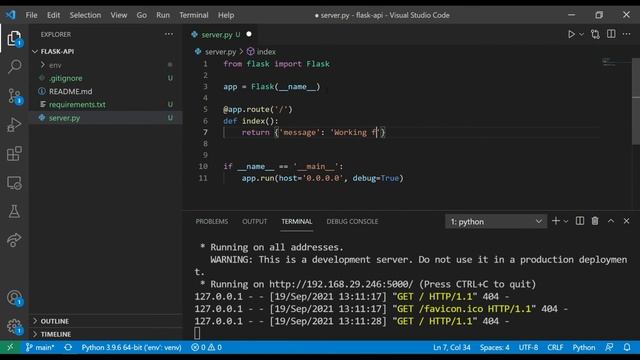Open the Terminal menu
The image size is (640, 360).
(x=194, y=15)
